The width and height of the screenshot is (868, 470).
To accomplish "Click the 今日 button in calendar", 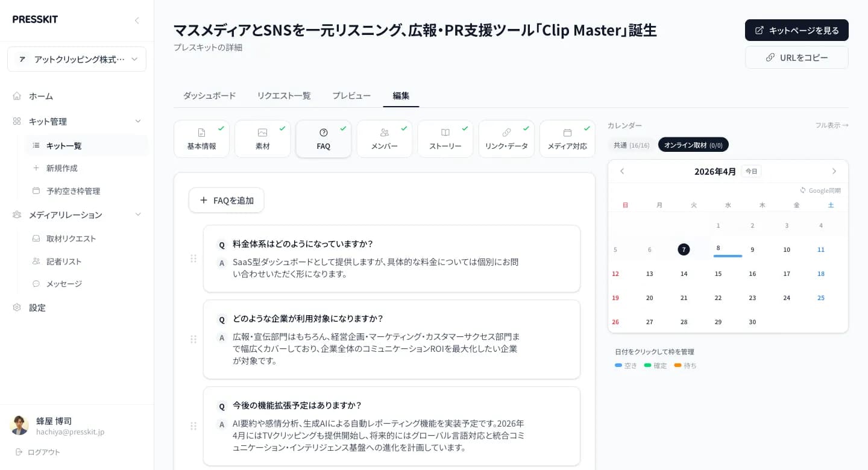I will 751,171.
